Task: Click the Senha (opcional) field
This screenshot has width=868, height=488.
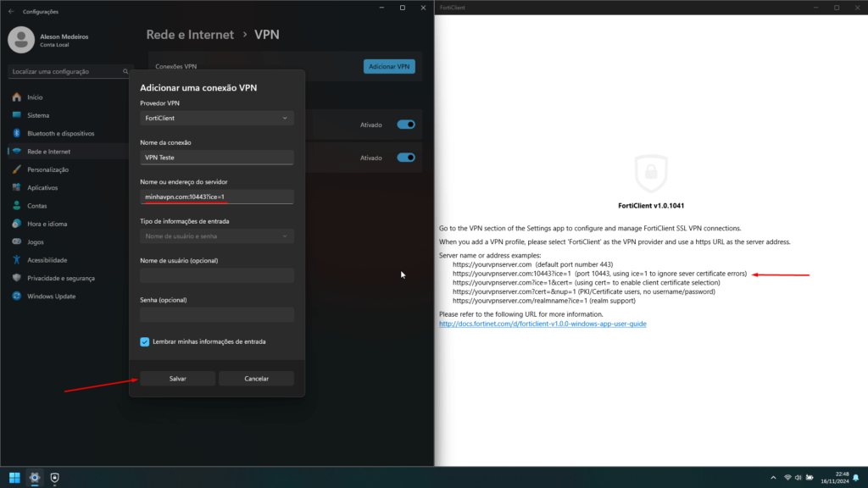Action: [217, 315]
